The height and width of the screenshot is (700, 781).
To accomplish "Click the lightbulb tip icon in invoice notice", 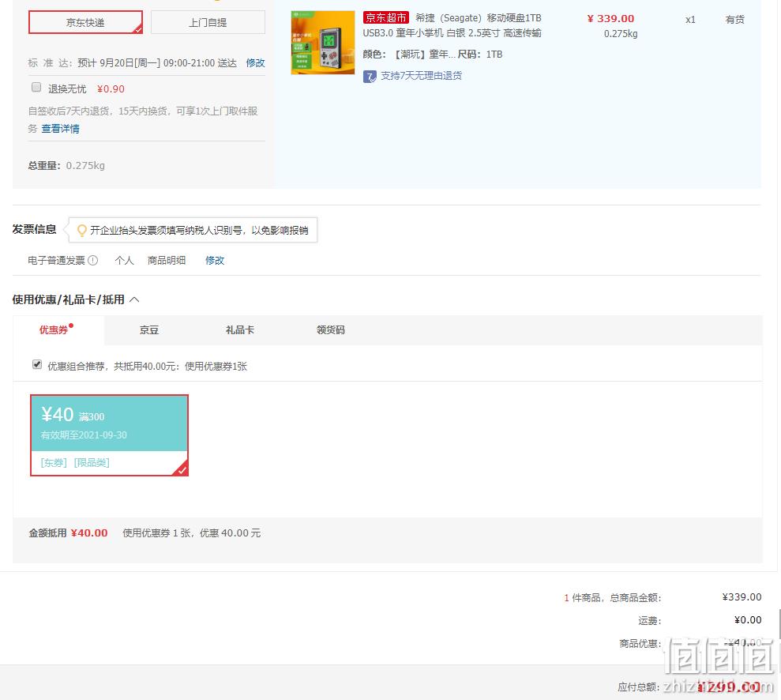I will click(x=81, y=230).
